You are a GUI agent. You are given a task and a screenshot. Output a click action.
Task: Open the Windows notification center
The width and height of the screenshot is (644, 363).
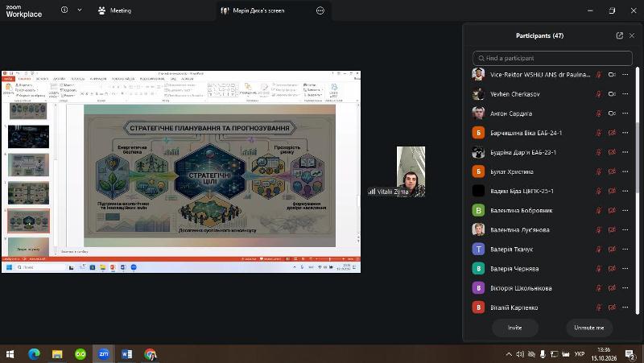(x=630, y=354)
